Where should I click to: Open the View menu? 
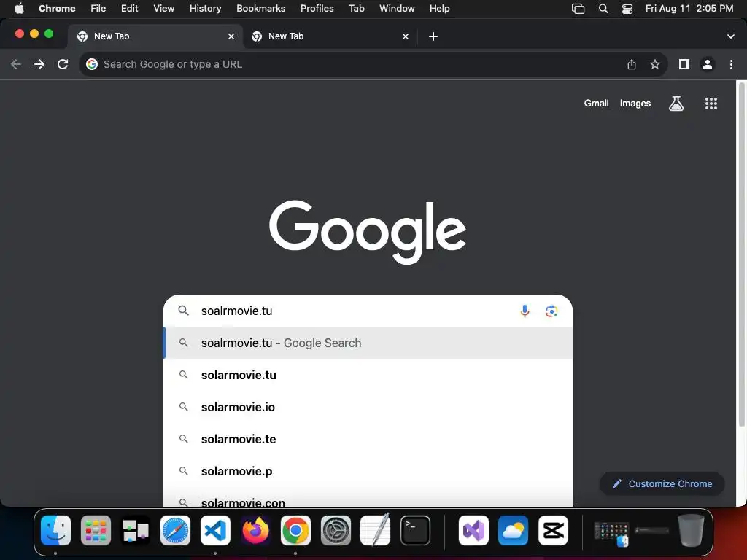pyautogui.click(x=164, y=9)
